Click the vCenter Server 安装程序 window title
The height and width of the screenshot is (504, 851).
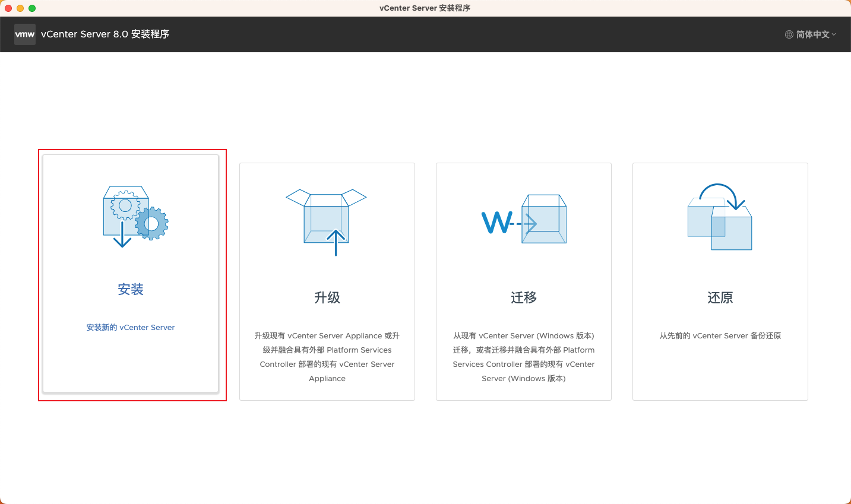425,8
